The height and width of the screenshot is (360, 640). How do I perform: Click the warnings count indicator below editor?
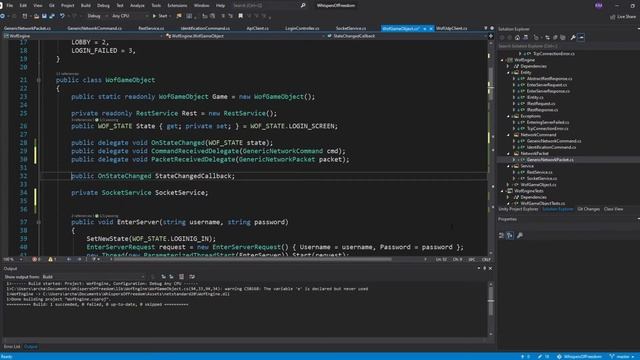(52, 260)
